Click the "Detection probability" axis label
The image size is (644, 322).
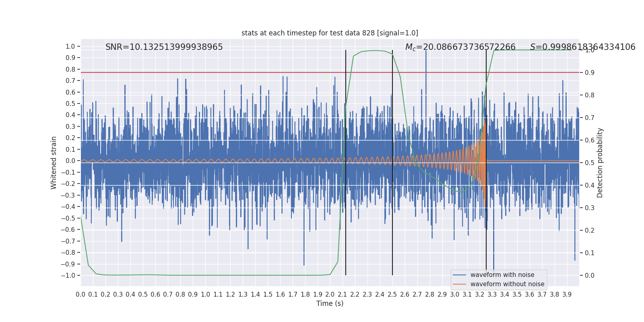click(x=600, y=163)
